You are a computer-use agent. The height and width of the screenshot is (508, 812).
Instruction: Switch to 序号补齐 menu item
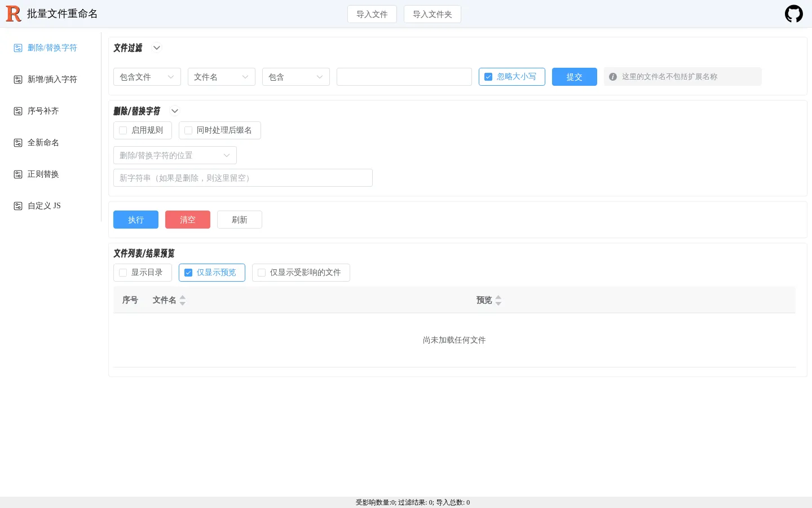coord(51,111)
